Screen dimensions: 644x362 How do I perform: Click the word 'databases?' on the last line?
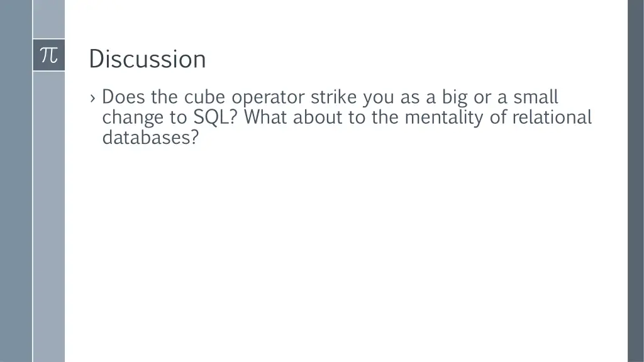click(x=150, y=137)
